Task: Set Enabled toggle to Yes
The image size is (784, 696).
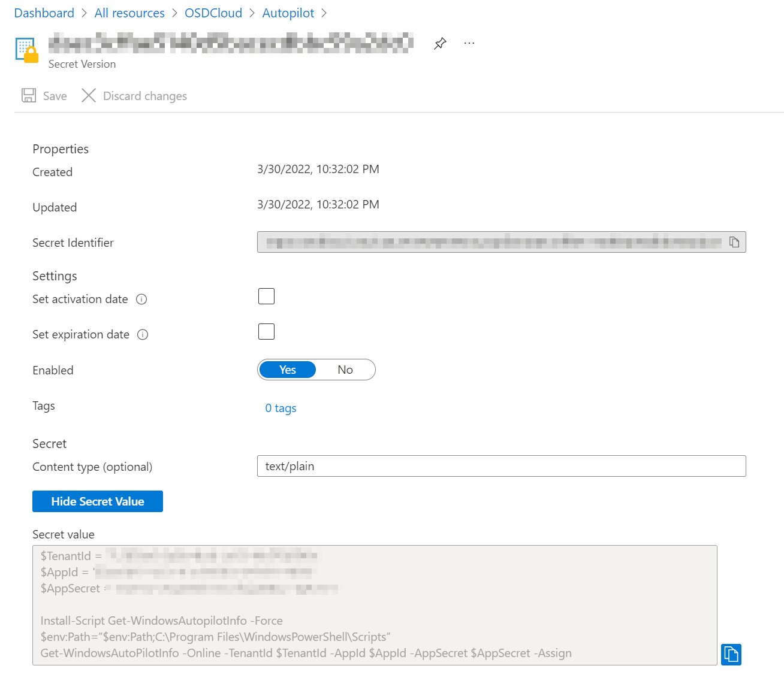Action: pos(288,370)
